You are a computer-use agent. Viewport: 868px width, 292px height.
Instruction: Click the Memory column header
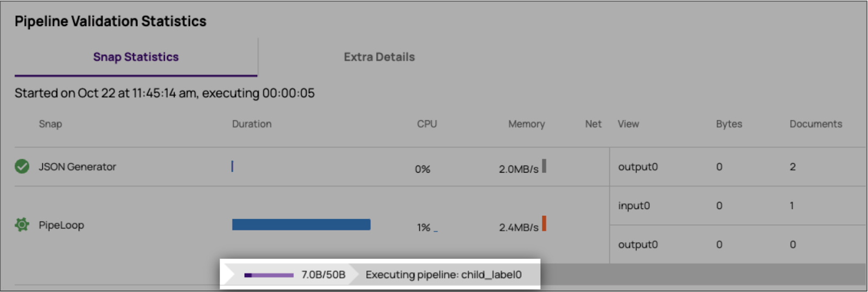pos(526,124)
